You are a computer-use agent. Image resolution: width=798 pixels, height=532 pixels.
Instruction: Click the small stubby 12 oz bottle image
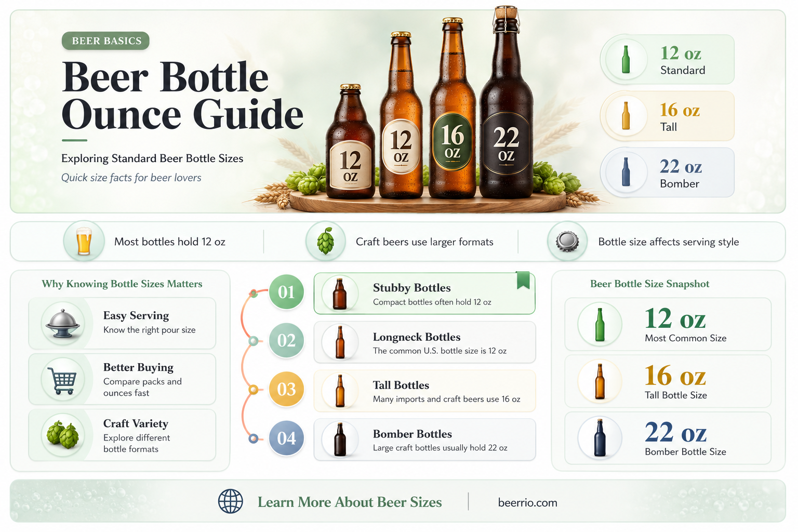point(351,141)
